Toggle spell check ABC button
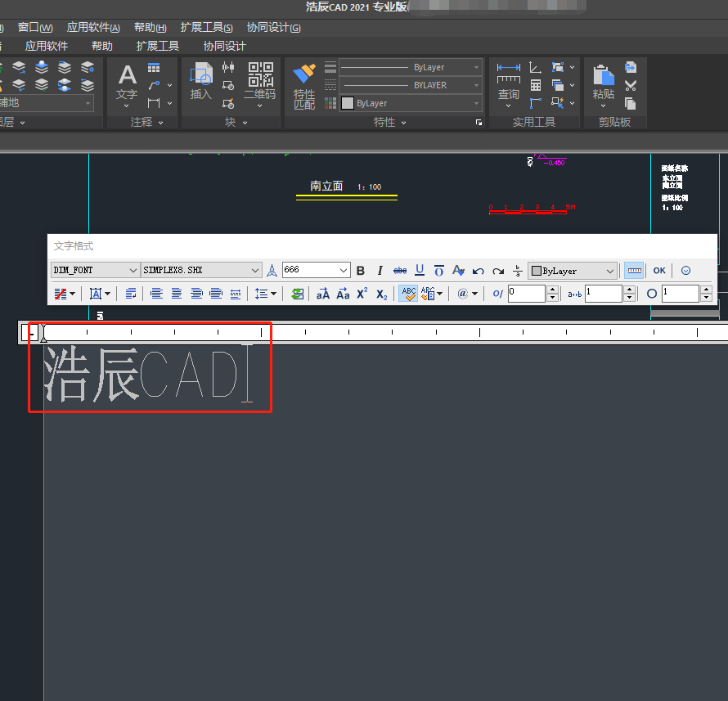The height and width of the screenshot is (701, 728). tap(408, 294)
